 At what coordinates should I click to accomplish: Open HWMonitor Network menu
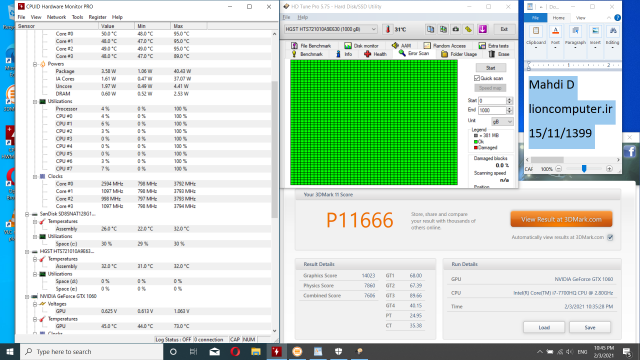coord(56,17)
